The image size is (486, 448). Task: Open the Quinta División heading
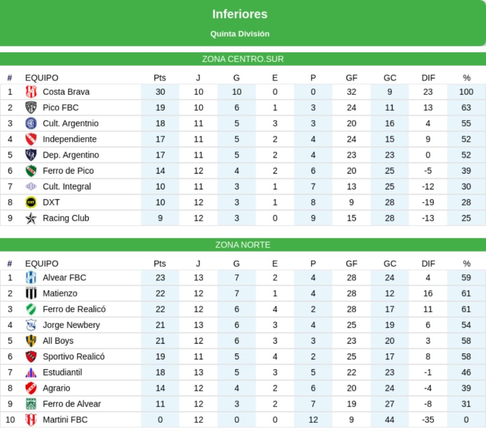[x=240, y=34]
